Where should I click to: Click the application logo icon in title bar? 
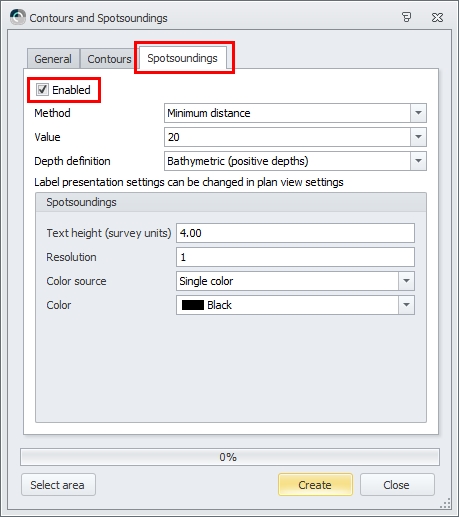coord(18,17)
